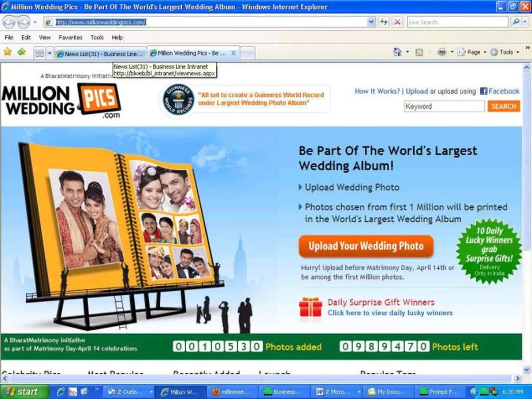532x399 pixels.
Task: Open the Tools menu in the menu bar
Action: [x=97, y=38]
